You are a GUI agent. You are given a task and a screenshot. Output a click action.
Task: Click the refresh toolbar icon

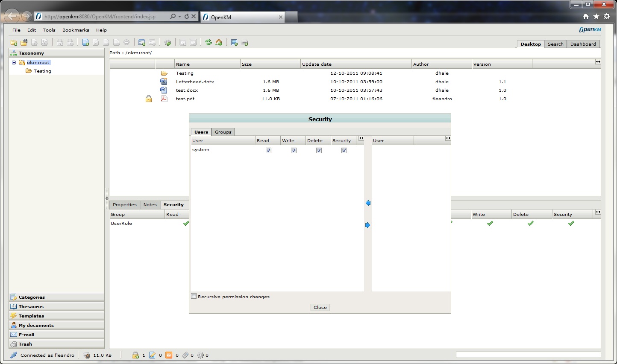(x=209, y=43)
